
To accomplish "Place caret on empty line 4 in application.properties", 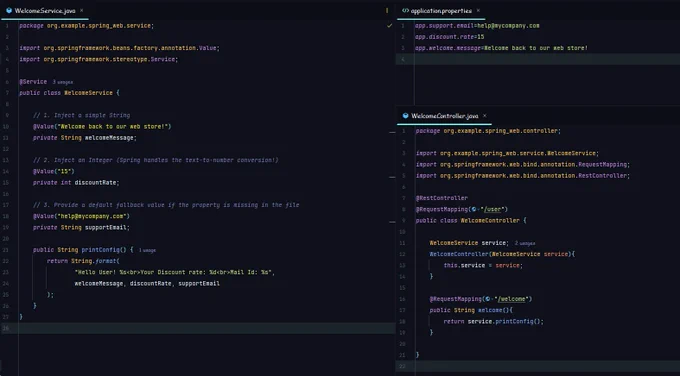I will click(x=547, y=59).
